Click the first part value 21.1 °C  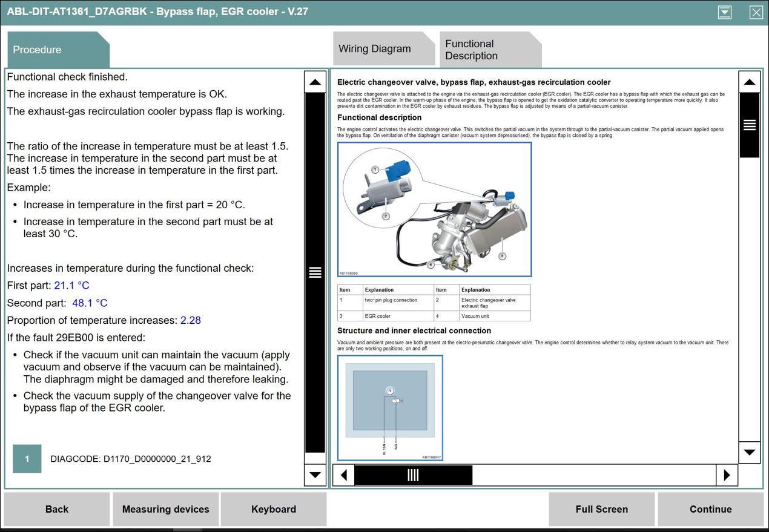pyautogui.click(x=71, y=286)
